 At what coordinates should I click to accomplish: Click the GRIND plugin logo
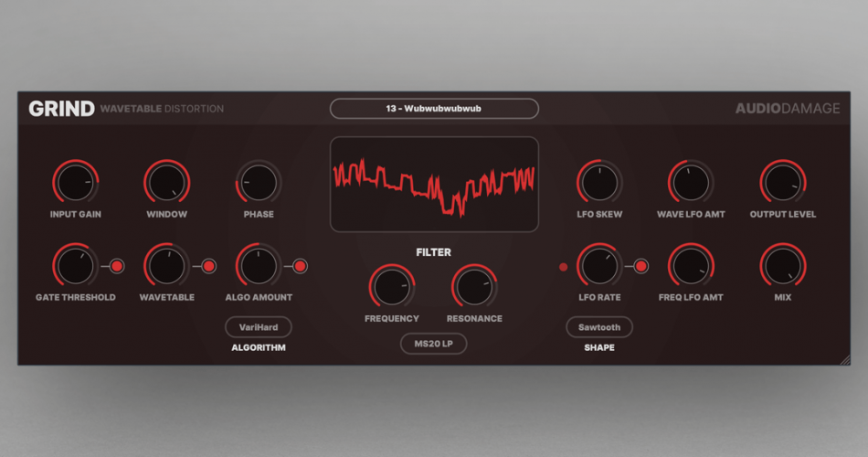pos(61,109)
